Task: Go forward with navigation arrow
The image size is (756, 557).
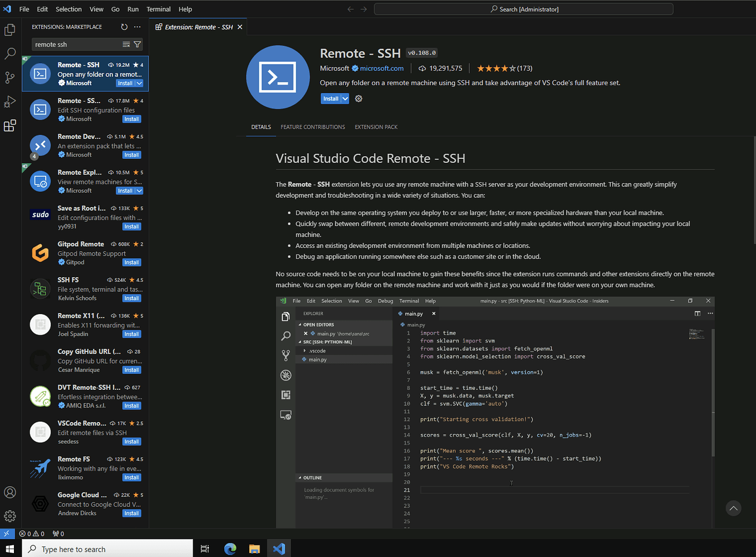Action: (364, 9)
